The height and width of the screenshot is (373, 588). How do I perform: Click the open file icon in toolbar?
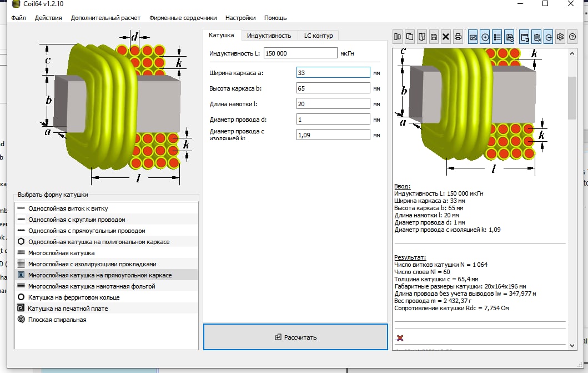pyautogui.click(x=422, y=37)
